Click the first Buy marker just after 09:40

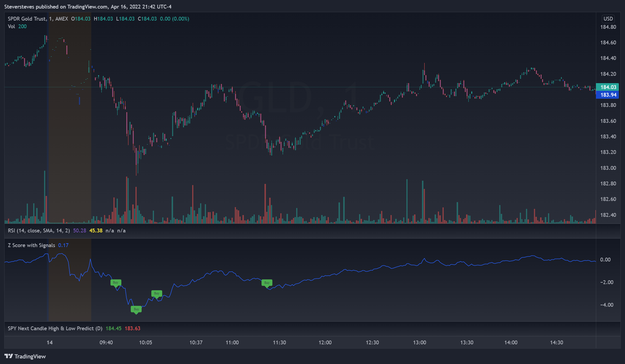[116, 283]
